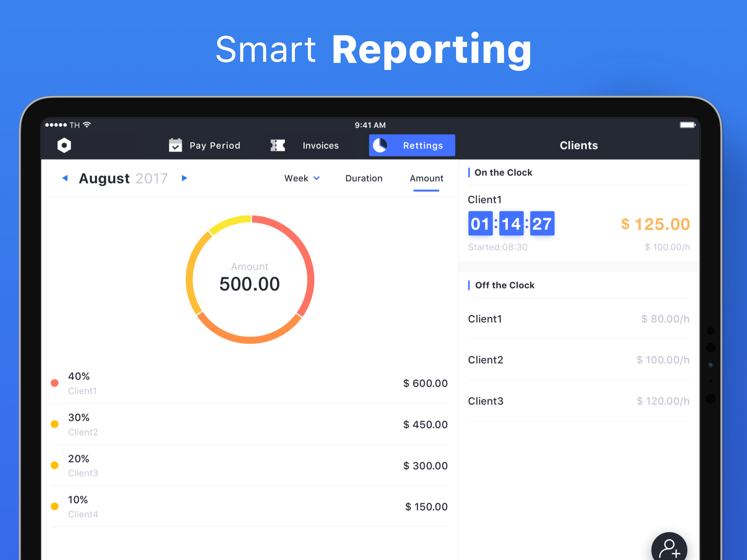Switch to the Duration tab
Screen dimensions: 747x560
[x=364, y=178]
